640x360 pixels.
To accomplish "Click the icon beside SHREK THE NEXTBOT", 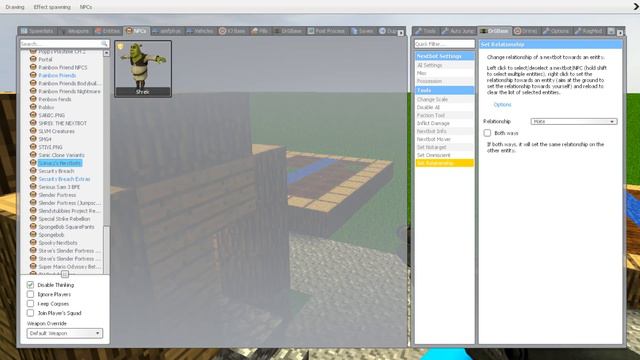I will [x=33, y=123].
